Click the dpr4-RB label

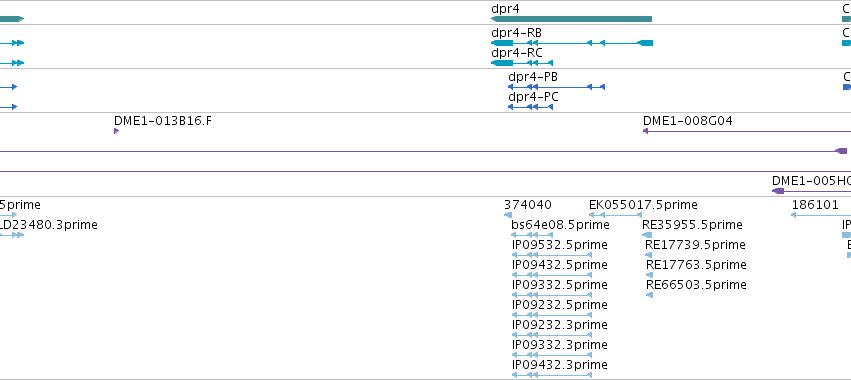pyautogui.click(x=516, y=33)
